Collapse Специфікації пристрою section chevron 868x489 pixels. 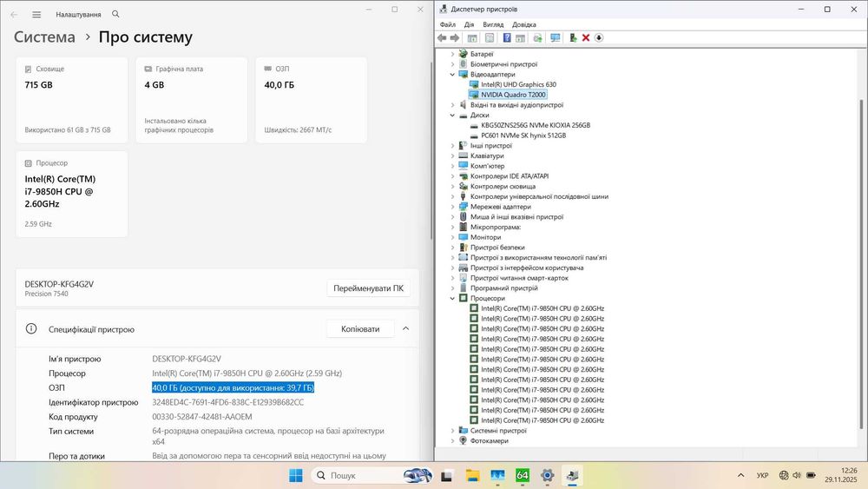(405, 329)
